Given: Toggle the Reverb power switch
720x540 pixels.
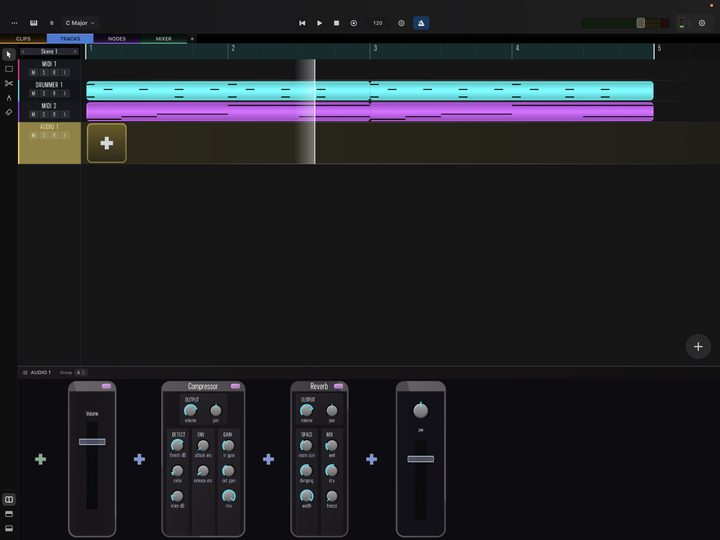Looking at the screenshot, I should point(339,387).
